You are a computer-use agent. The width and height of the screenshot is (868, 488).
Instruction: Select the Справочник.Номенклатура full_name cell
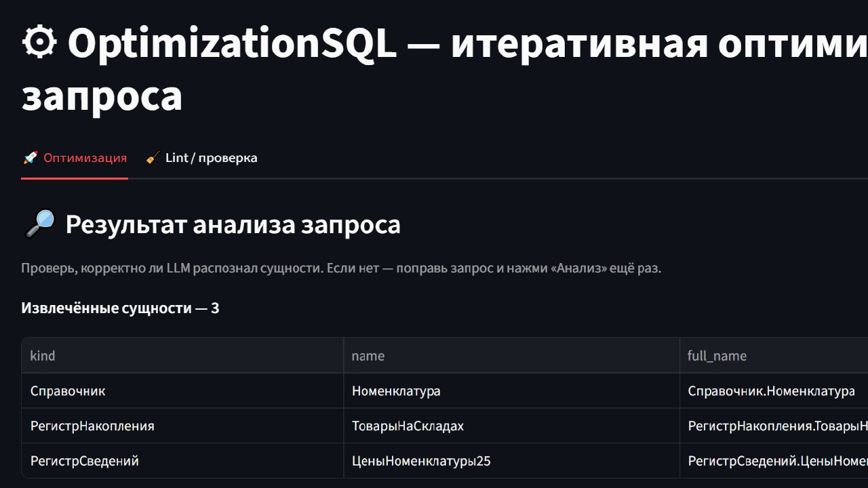(x=774, y=390)
